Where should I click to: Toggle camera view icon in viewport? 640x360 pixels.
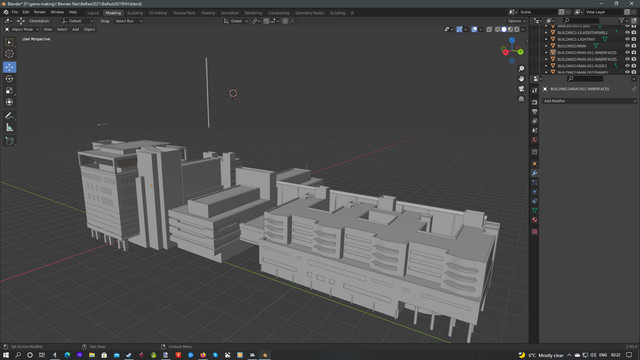521,89
